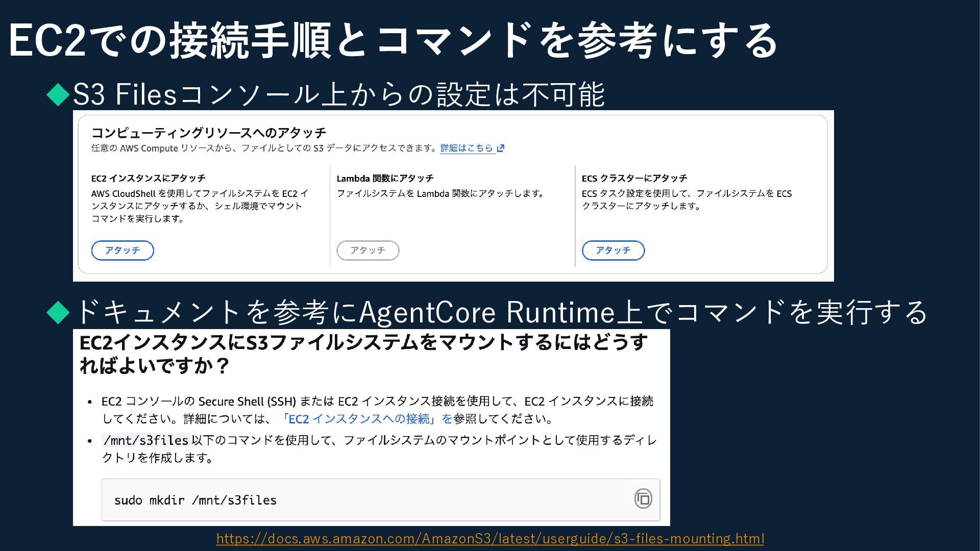Image resolution: width=980 pixels, height=551 pixels.
Task: Click the copy icon in the code block
Action: pyautogui.click(x=643, y=498)
